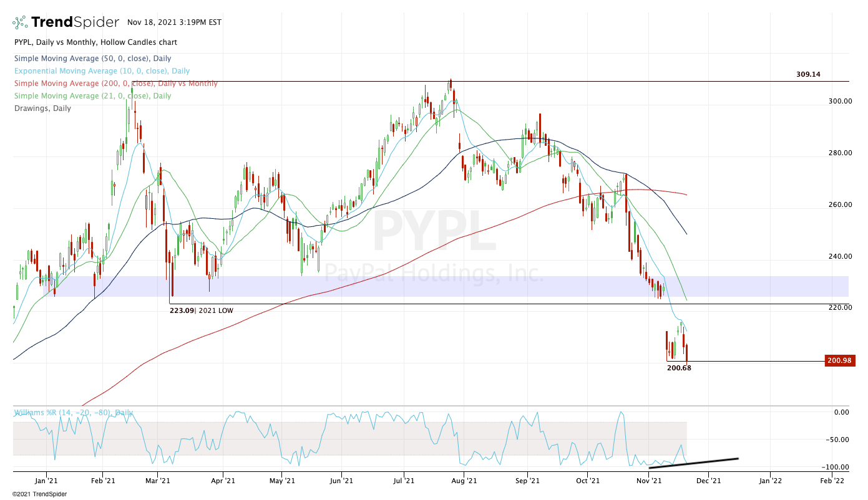Screen dimensions: 868x500
Task: Click the Drawings, Daily legend entry
Action: click(x=42, y=108)
